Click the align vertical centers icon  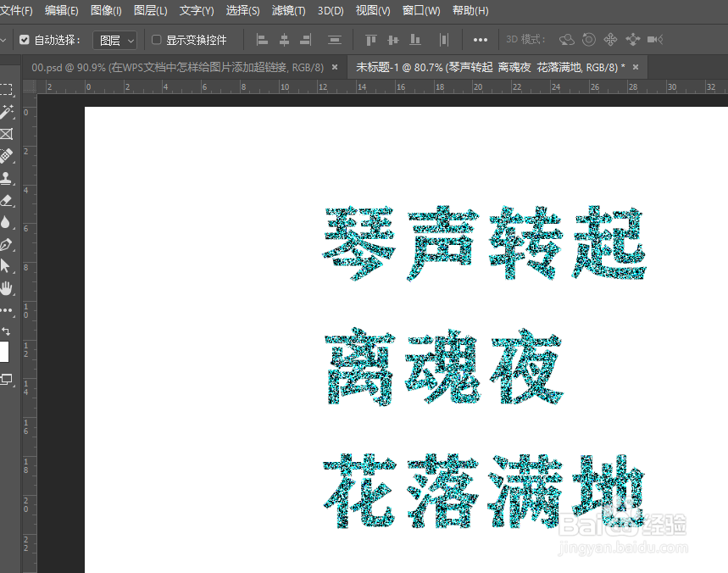pos(392,40)
